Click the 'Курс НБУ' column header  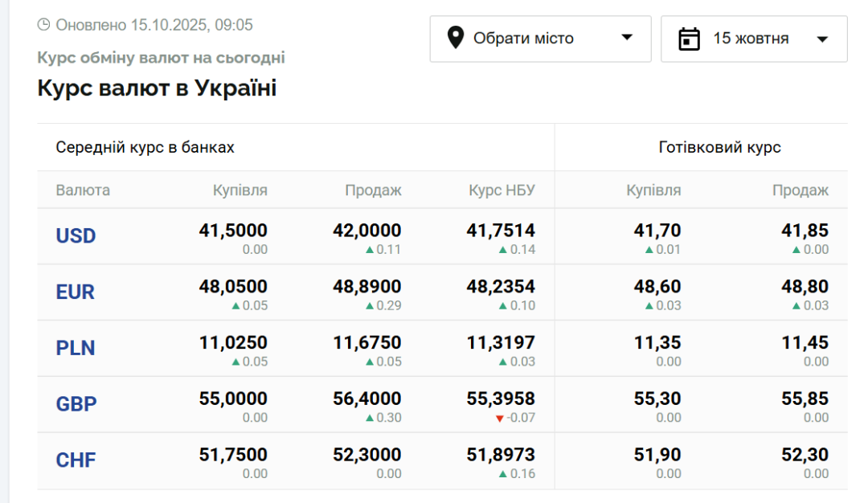502,190
